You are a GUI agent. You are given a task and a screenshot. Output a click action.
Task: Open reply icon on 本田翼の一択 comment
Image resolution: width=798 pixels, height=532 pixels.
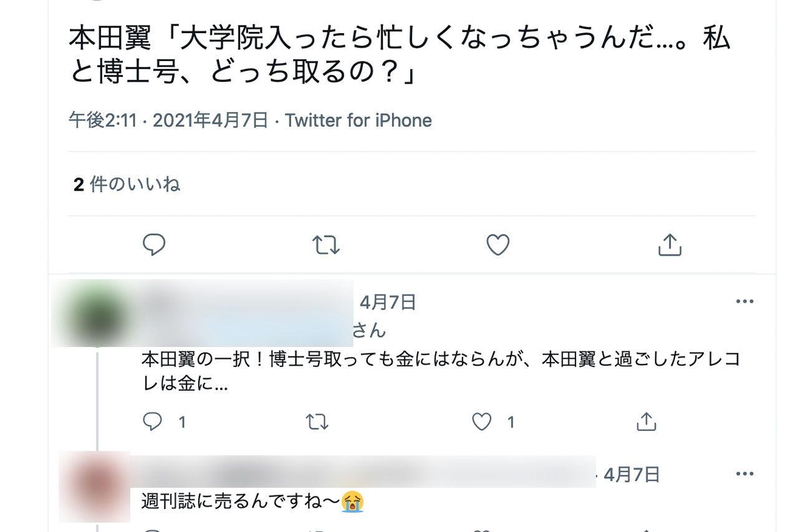coord(153,422)
